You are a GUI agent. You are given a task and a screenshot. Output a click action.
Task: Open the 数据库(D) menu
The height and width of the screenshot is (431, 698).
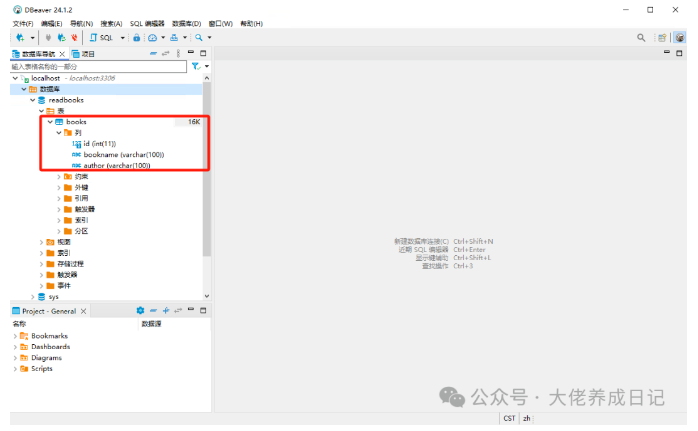(x=187, y=24)
